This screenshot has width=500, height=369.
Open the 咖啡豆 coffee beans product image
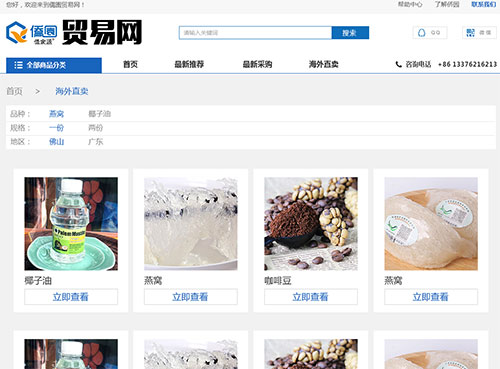click(311, 224)
